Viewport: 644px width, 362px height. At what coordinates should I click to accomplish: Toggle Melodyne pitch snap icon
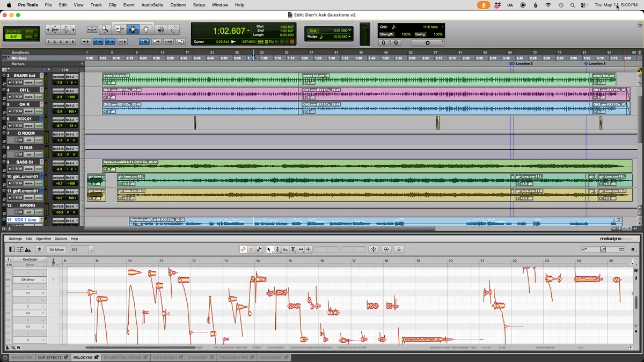click(39, 249)
